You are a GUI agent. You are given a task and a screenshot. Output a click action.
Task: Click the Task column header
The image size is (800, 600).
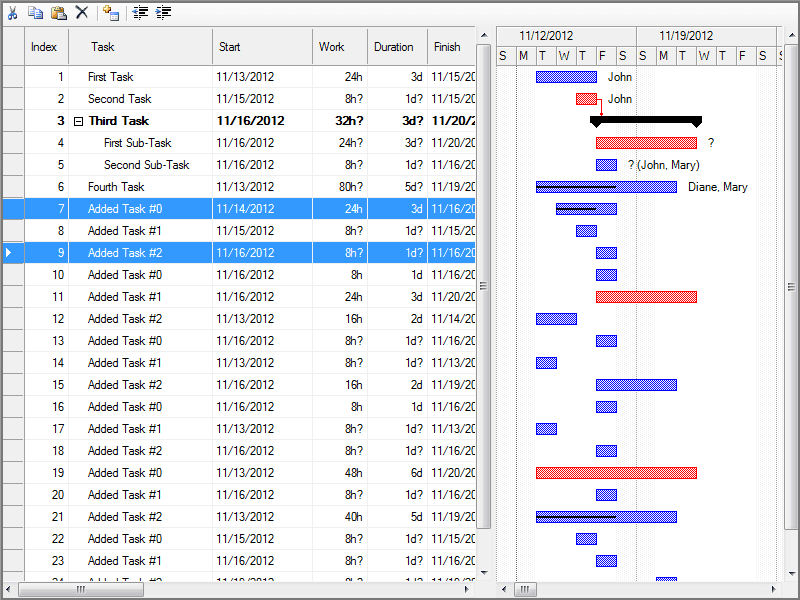tap(140, 47)
